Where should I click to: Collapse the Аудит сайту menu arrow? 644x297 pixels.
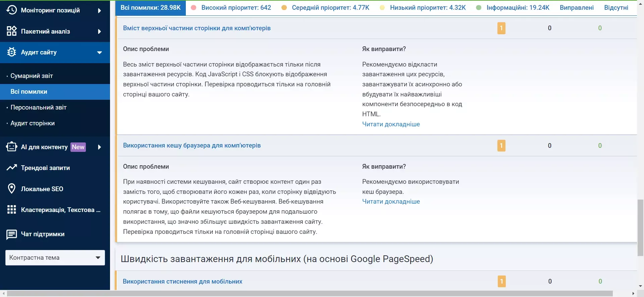tap(99, 52)
